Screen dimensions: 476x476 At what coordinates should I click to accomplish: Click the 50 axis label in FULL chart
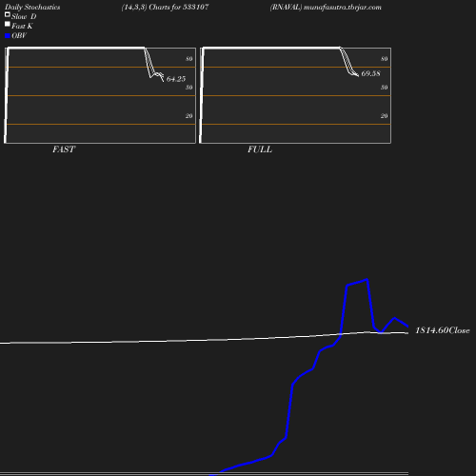385,88
